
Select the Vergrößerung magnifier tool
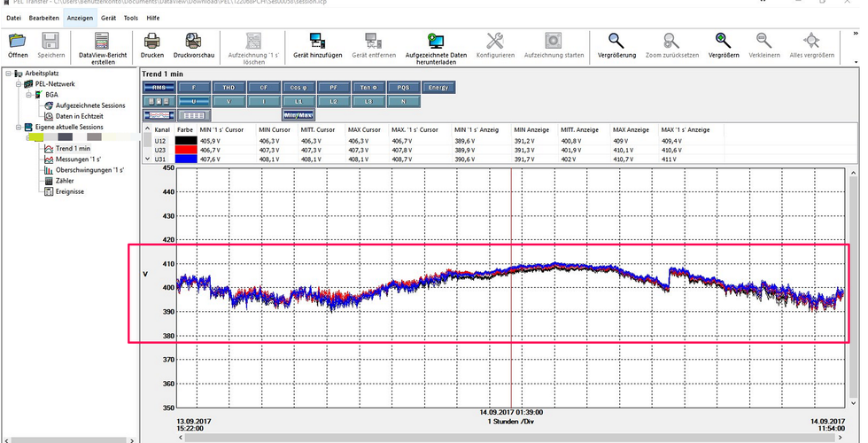tap(616, 41)
